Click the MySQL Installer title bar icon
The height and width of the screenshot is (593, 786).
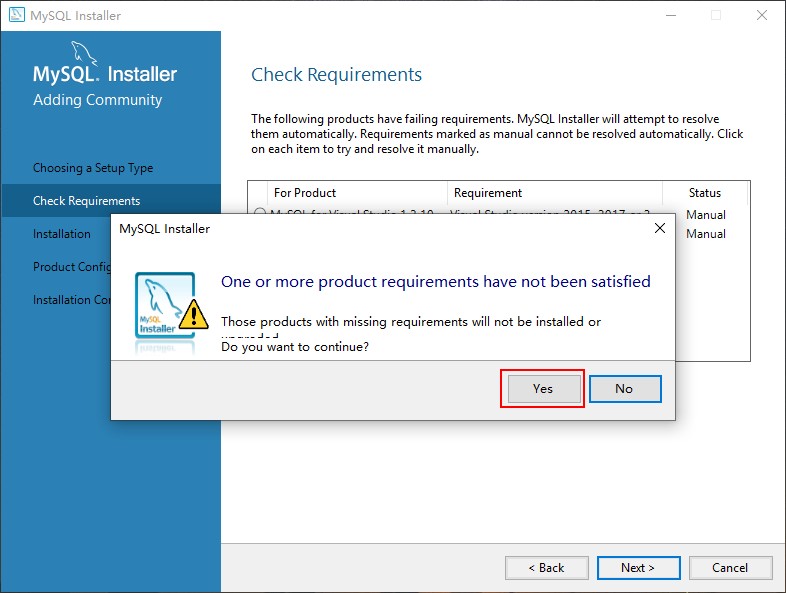[17, 15]
